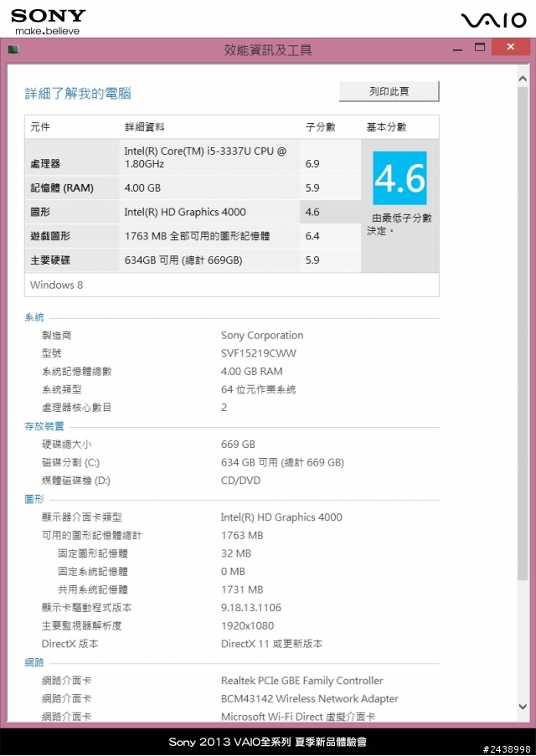
Task: Click the 列印此頁 print button
Action: 389,91
